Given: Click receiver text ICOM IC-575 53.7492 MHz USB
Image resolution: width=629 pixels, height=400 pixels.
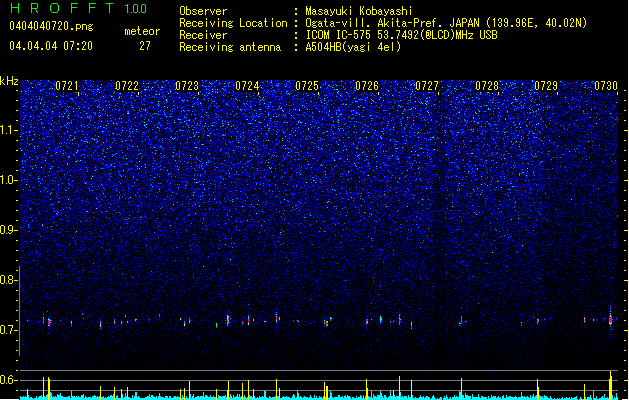Looking at the screenshot, I should pyautogui.click(x=401, y=35).
